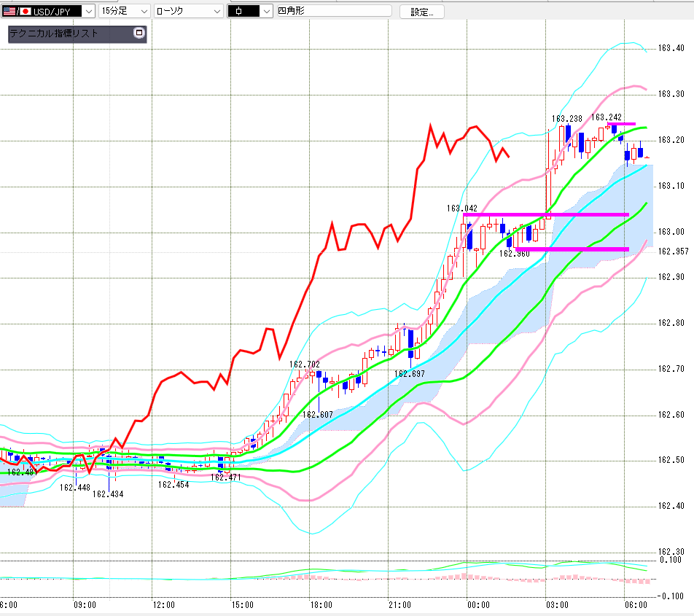Viewport: 694px width, 616px height.
Task: Click the pink histogram in the lower indicator pane
Action: 464,576
